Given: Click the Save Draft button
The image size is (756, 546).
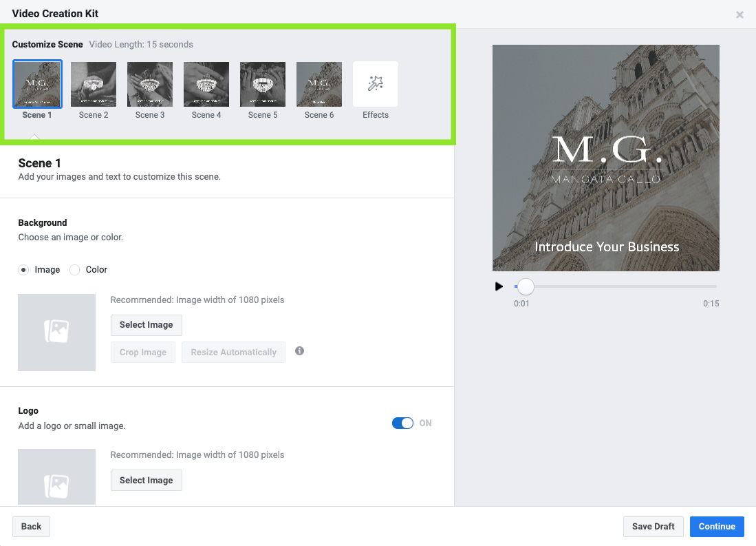Looking at the screenshot, I should point(653,526).
